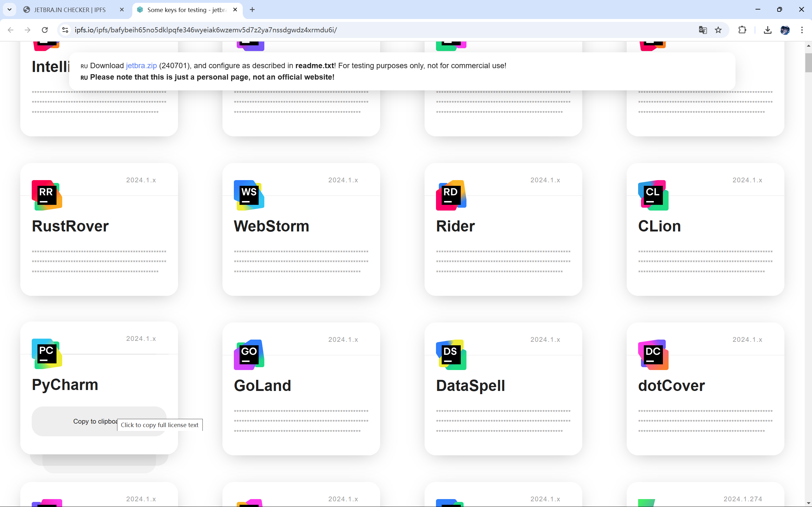The height and width of the screenshot is (507, 812).
Task: Minimize the Chrome window
Action: (x=758, y=10)
